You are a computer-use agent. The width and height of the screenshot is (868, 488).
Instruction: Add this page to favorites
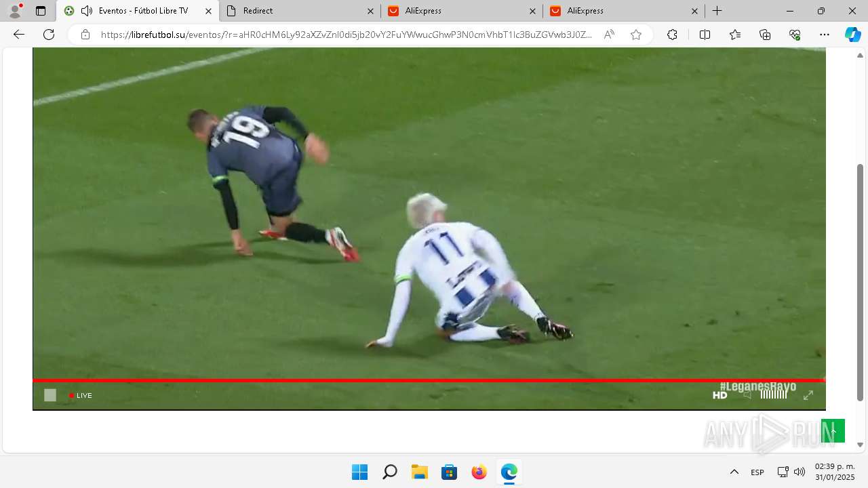(x=636, y=35)
